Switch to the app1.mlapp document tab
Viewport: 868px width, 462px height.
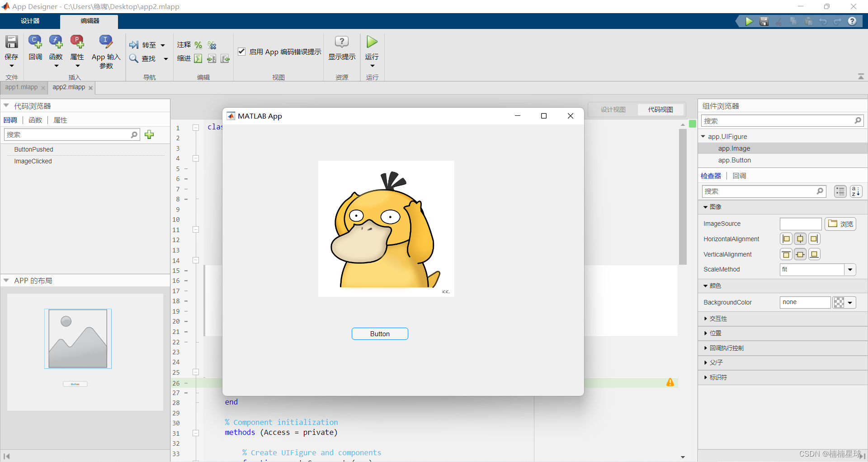pyautogui.click(x=21, y=87)
